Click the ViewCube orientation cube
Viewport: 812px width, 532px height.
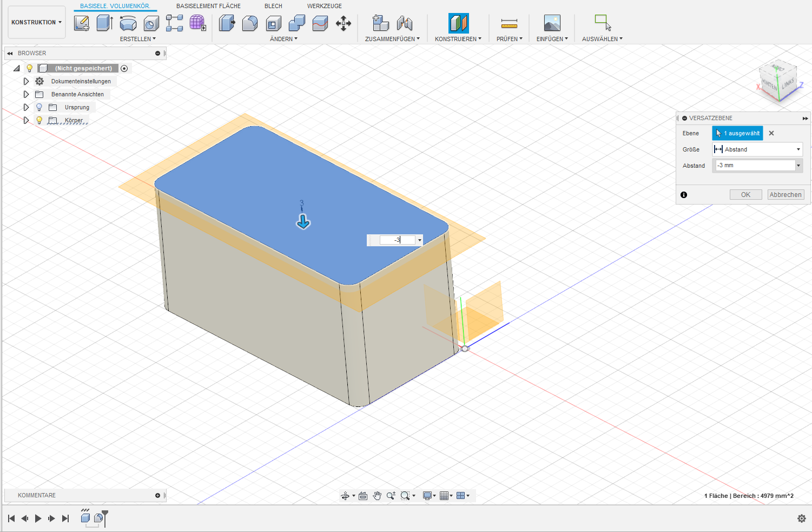click(778, 81)
